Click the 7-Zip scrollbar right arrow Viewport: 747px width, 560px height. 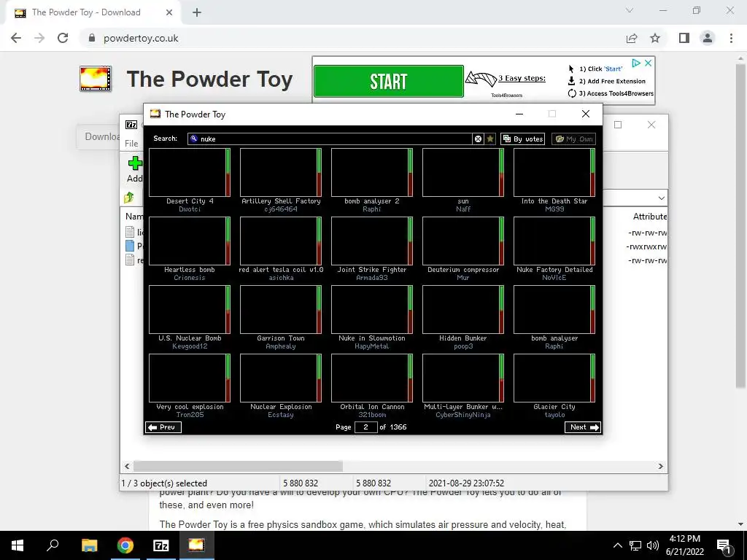661,466
